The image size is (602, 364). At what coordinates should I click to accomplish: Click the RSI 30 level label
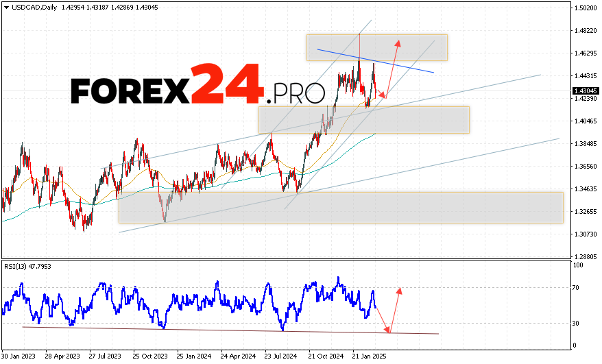tap(578, 323)
